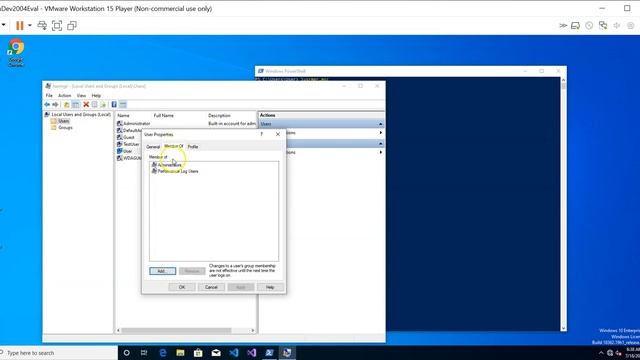
Task: Open Visual Studio Code from the taskbar
Action: (234, 353)
